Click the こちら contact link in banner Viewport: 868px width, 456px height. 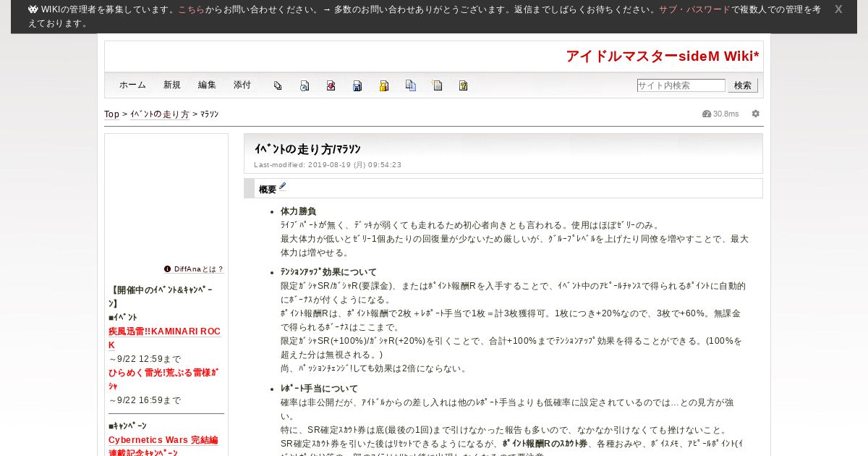tap(192, 9)
